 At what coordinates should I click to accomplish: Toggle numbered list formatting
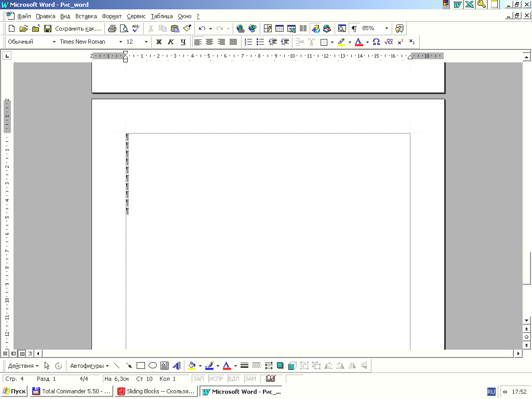248,42
